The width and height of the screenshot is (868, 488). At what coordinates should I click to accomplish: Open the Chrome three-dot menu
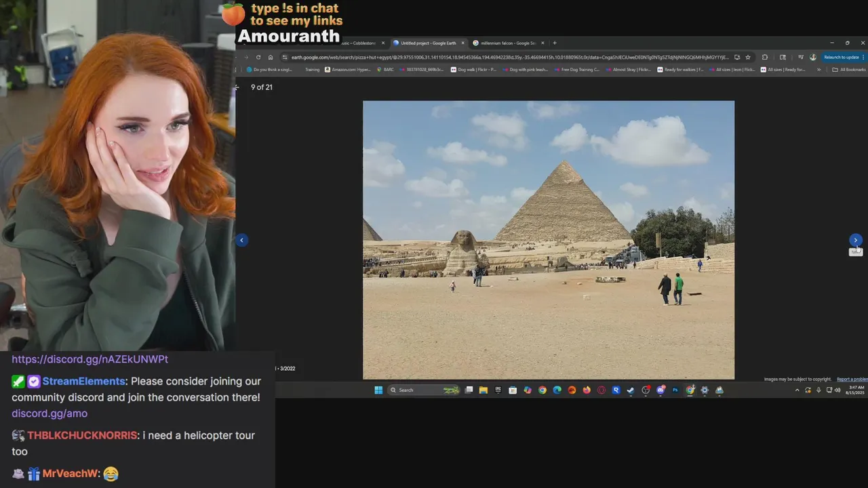pos(863,57)
